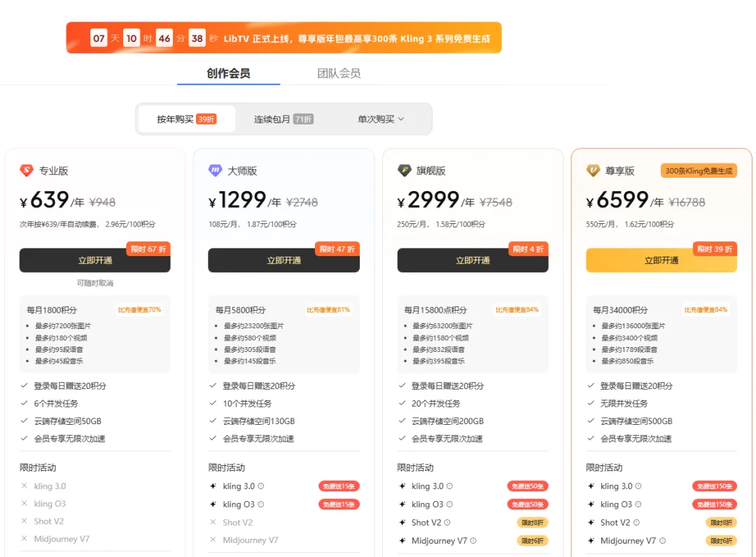Image resolution: width=756 pixels, height=557 pixels.
Task: Click 立即开通 for 旗舰版 plan
Action: (x=473, y=260)
